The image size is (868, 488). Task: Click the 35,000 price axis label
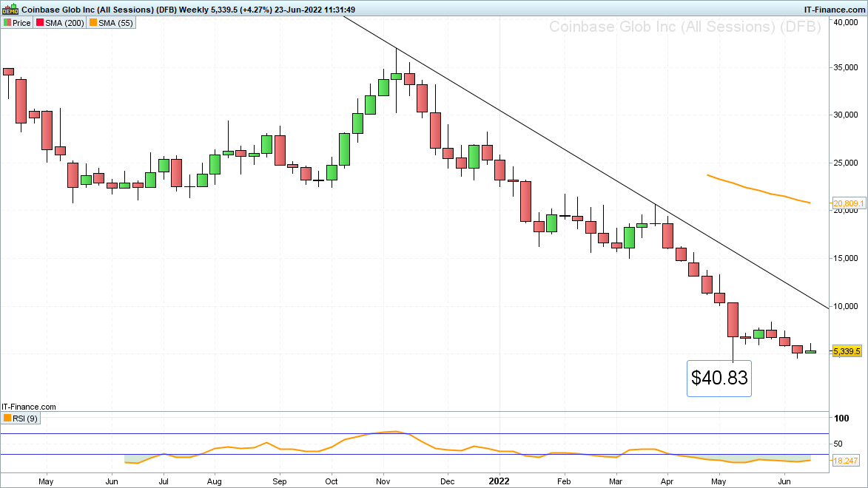click(846, 67)
